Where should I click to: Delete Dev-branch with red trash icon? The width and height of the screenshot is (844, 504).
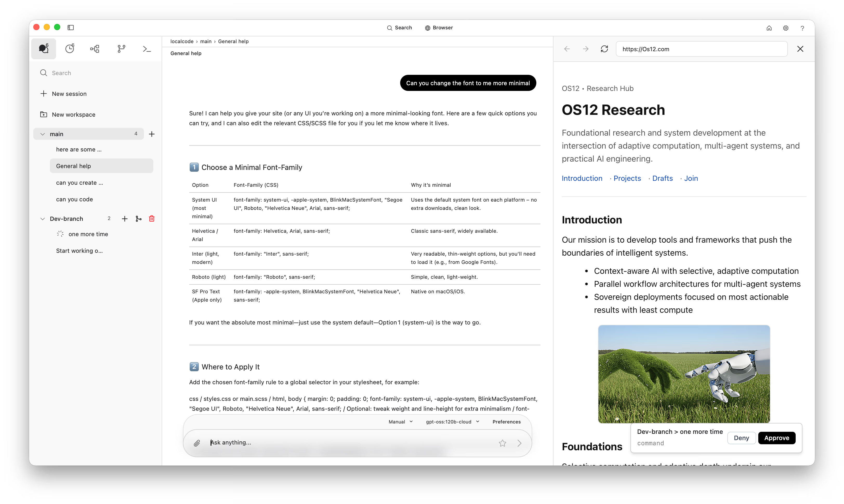point(152,219)
